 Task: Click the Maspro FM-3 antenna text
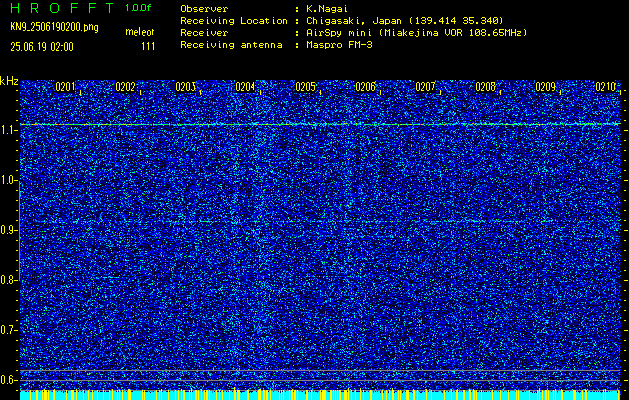point(339,45)
